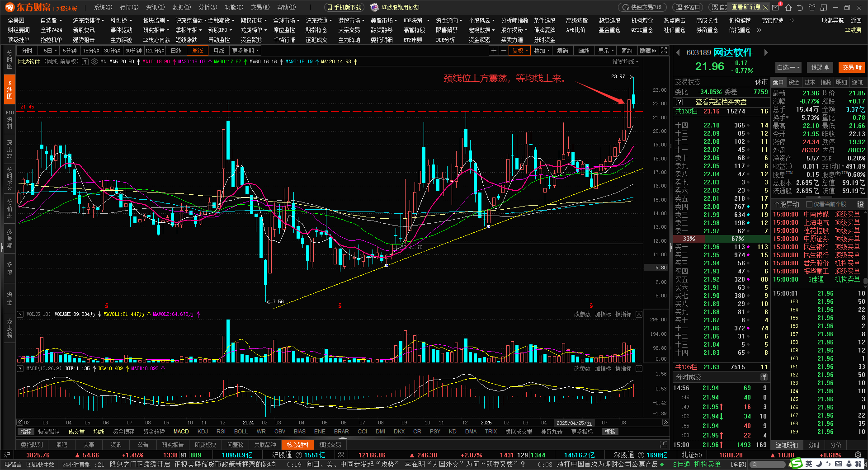Go to next stock with right arrow
The image size is (868, 470).
(x=766, y=52)
